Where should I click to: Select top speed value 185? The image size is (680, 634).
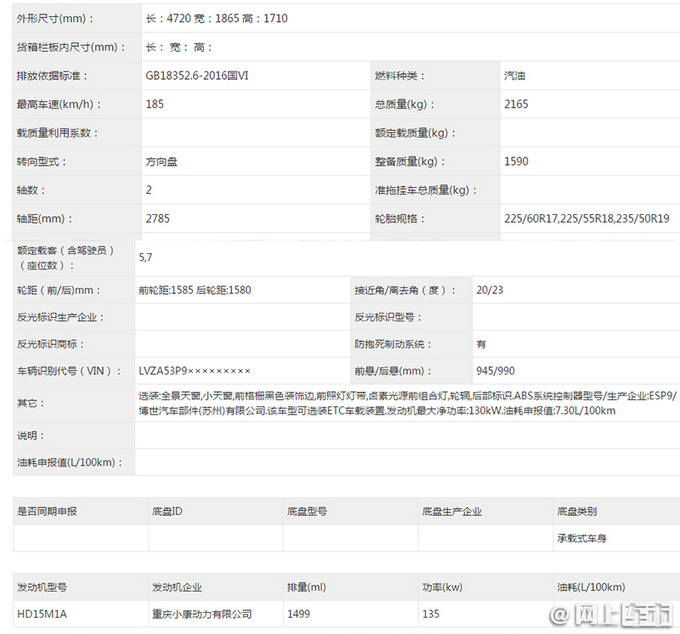pyautogui.click(x=155, y=104)
